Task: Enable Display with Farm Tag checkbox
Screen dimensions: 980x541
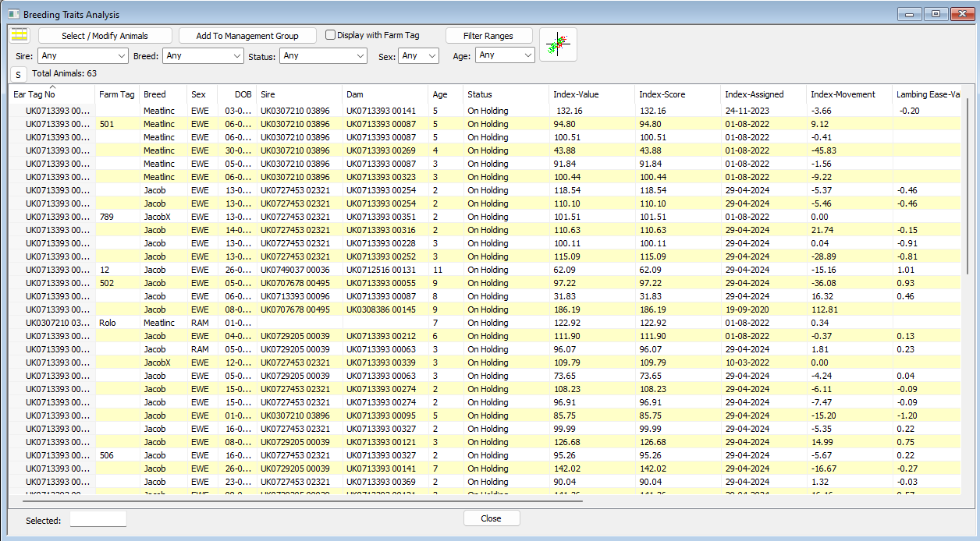Action: point(331,35)
